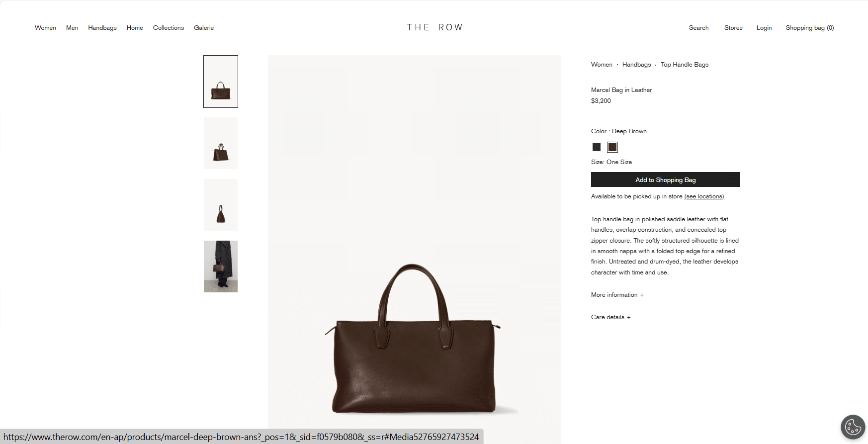Select the black color swatch
The height and width of the screenshot is (444, 868).
(597, 147)
